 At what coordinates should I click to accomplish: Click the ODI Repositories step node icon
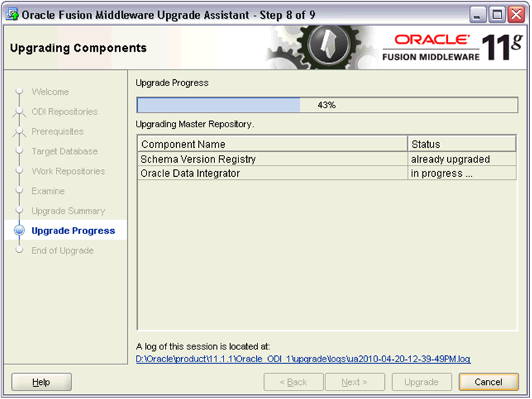tap(19, 112)
